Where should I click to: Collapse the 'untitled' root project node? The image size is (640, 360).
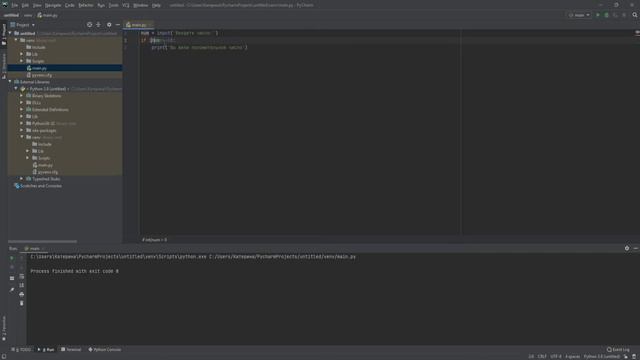click(x=10, y=33)
